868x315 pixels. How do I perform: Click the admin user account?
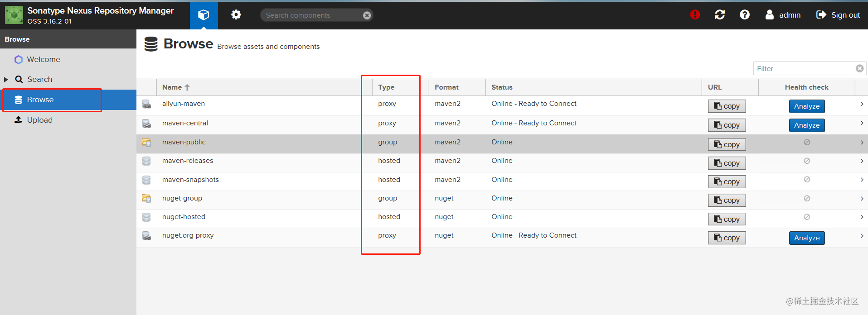tap(783, 15)
